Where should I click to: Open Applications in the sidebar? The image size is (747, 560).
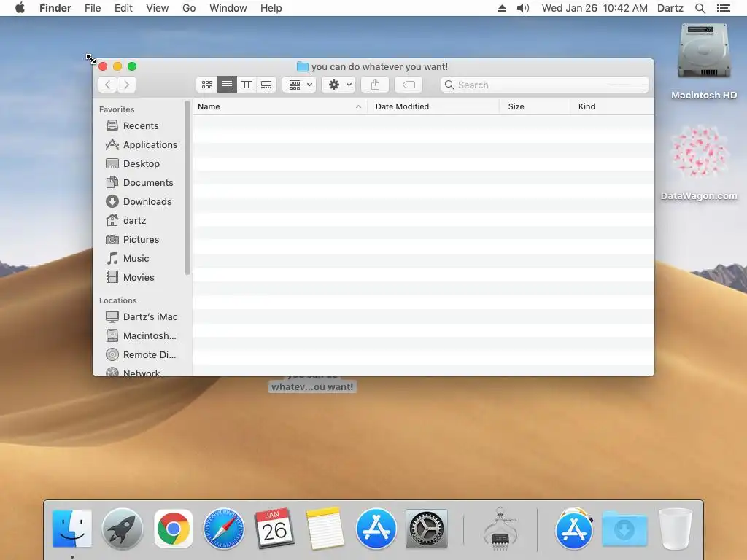point(142,145)
